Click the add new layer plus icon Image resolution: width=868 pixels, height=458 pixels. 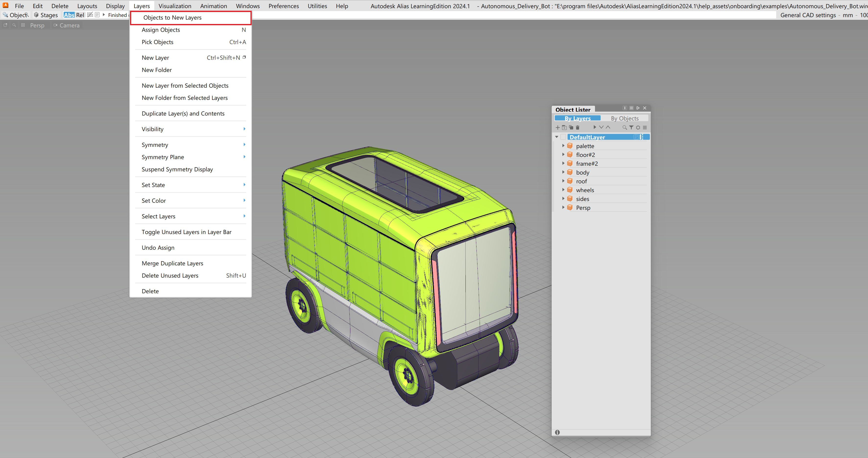coord(557,127)
